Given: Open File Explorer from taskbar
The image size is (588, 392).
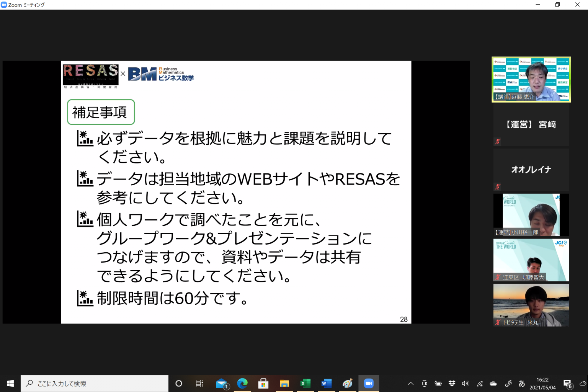Looking at the screenshot, I should pyautogui.click(x=284, y=383).
